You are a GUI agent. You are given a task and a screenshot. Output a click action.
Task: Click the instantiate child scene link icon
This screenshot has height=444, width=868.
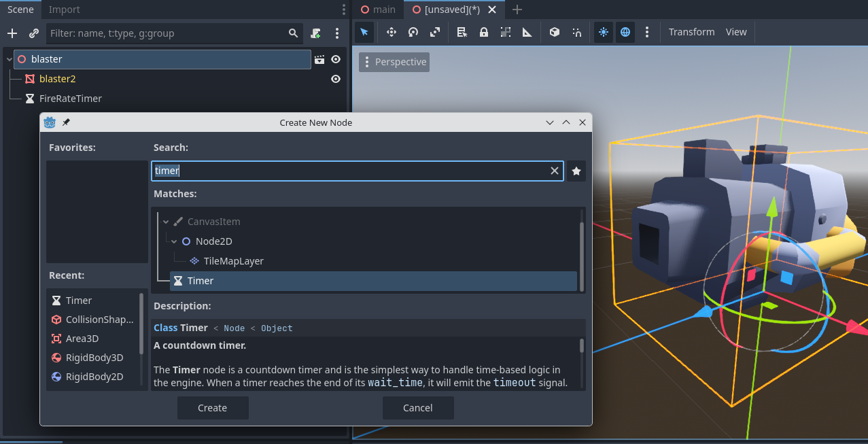tap(34, 33)
